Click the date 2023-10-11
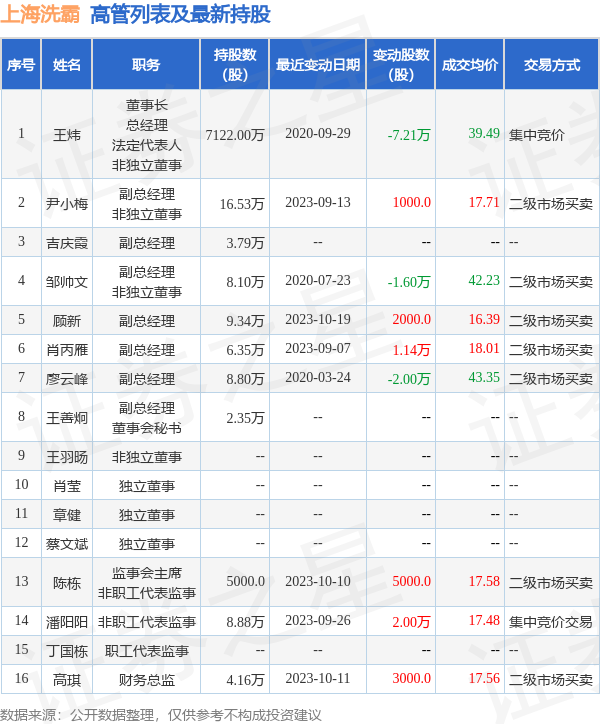 (318, 679)
